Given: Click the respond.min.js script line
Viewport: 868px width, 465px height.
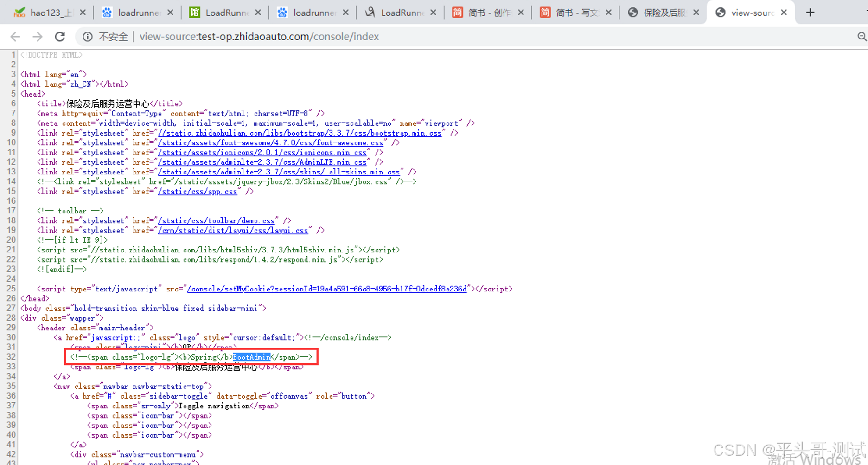Looking at the screenshot, I should [x=210, y=260].
